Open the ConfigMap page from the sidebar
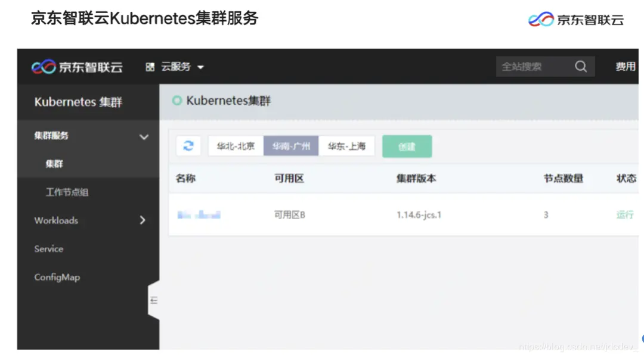Image resolution: width=644 pixels, height=358 pixels. 57,277
